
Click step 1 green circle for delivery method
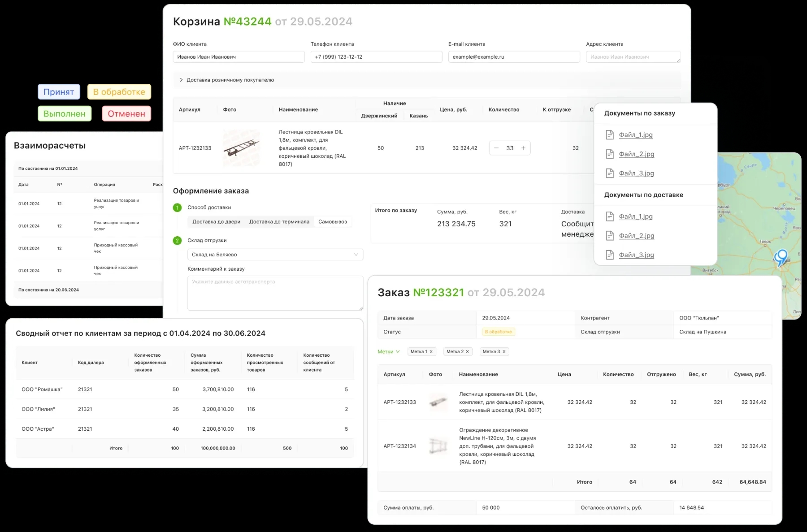177,208
